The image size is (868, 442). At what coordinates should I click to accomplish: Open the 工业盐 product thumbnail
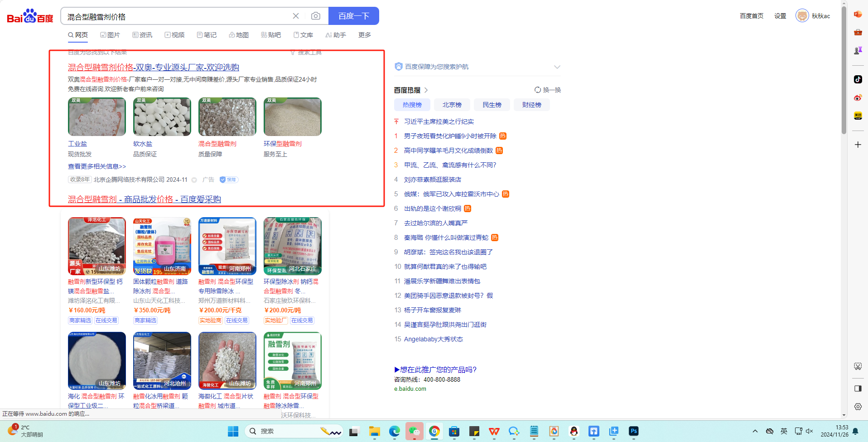click(97, 117)
